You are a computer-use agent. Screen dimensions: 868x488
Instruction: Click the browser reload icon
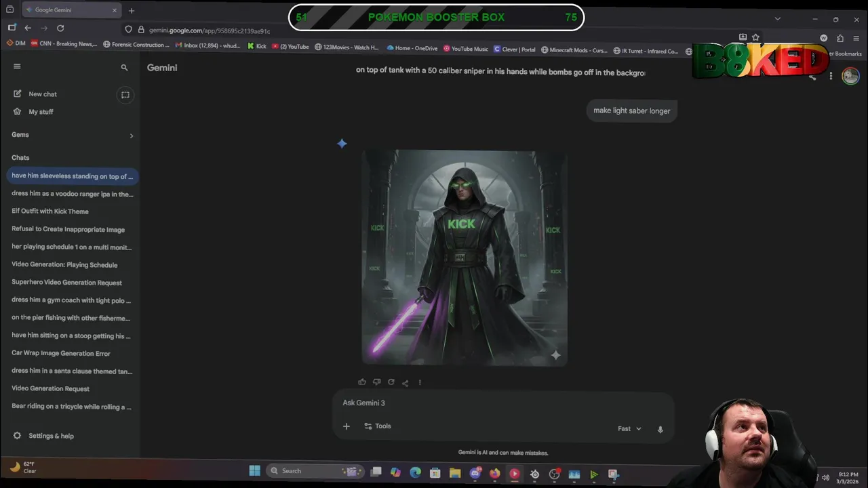[60, 28]
